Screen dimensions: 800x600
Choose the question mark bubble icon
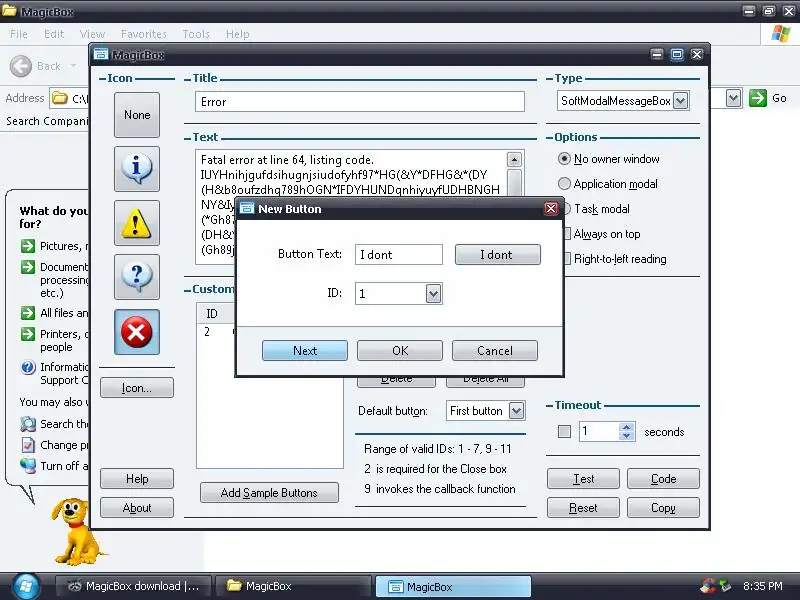[x=137, y=277]
